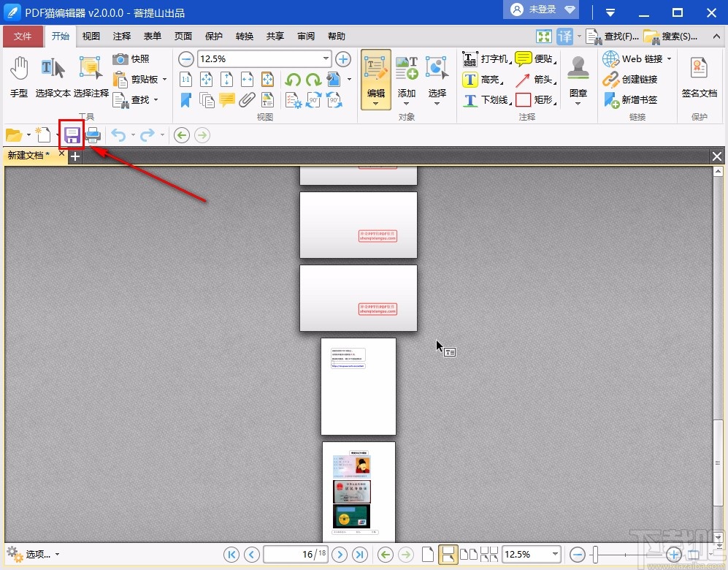Click the Find (查找(F)...) button in the tab bar
Viewport: 728px width, 570px height.
(612, 37)
